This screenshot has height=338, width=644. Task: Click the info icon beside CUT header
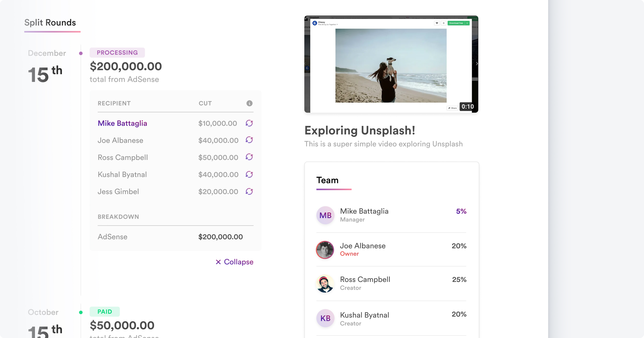click(249, 103)
